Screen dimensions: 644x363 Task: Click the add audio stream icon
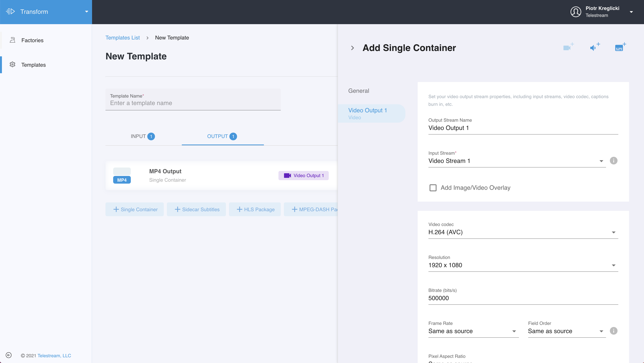click(x=595, y=47)
